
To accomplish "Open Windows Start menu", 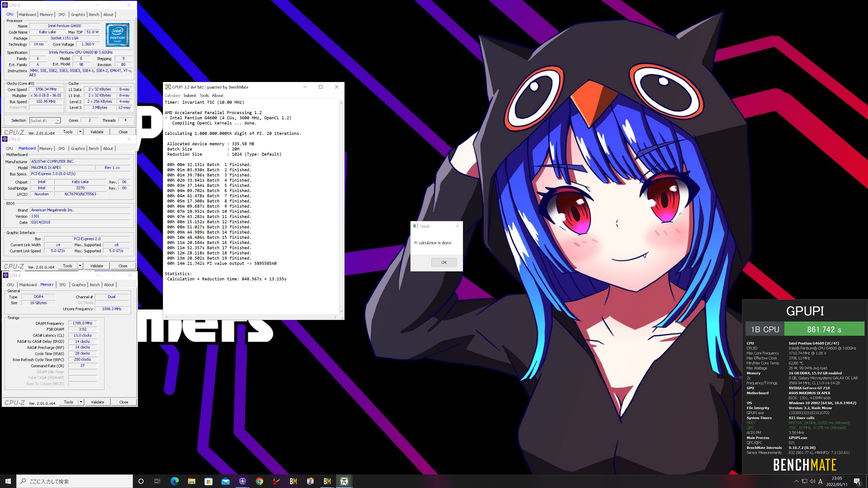I will (x=8, y=481).
